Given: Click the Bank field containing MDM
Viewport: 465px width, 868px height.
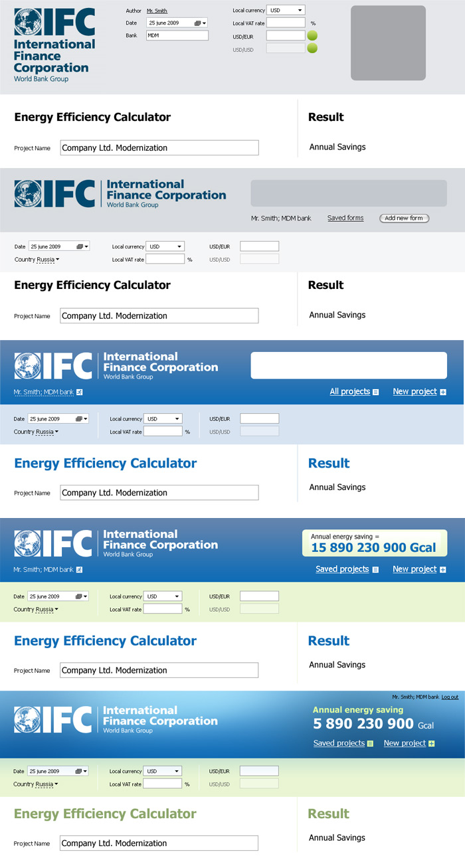Looking at the screenshot, I should coord(177,35).
